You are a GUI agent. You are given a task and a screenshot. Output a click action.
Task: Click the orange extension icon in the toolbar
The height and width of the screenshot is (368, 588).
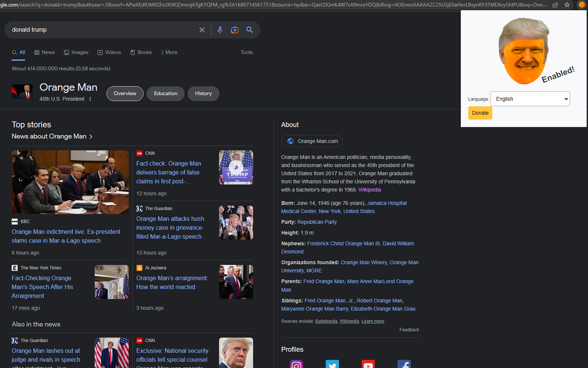[x=582, y=5]
